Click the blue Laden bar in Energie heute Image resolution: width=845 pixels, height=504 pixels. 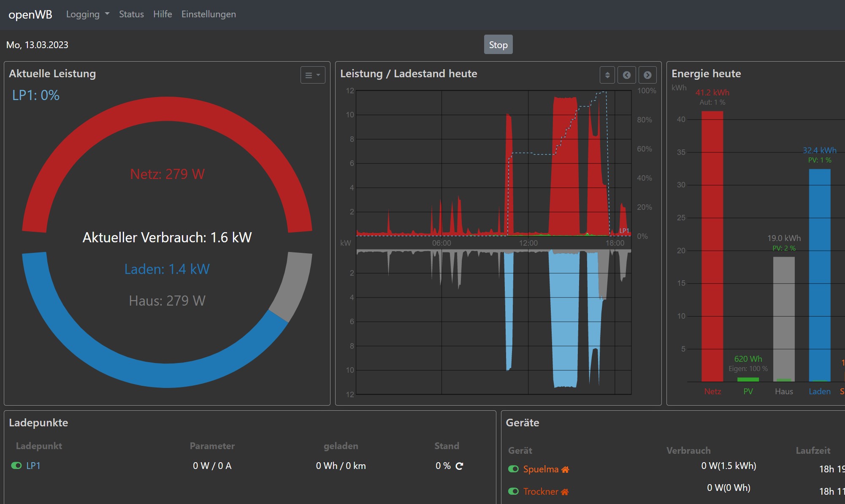pyautogui.click(x=819, y=274)
